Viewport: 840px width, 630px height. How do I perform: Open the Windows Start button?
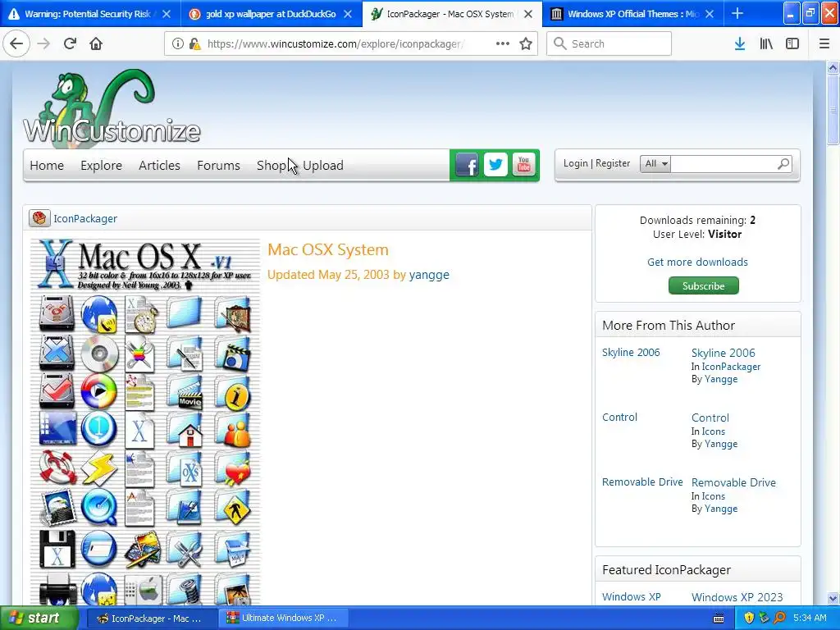[39, 619]
